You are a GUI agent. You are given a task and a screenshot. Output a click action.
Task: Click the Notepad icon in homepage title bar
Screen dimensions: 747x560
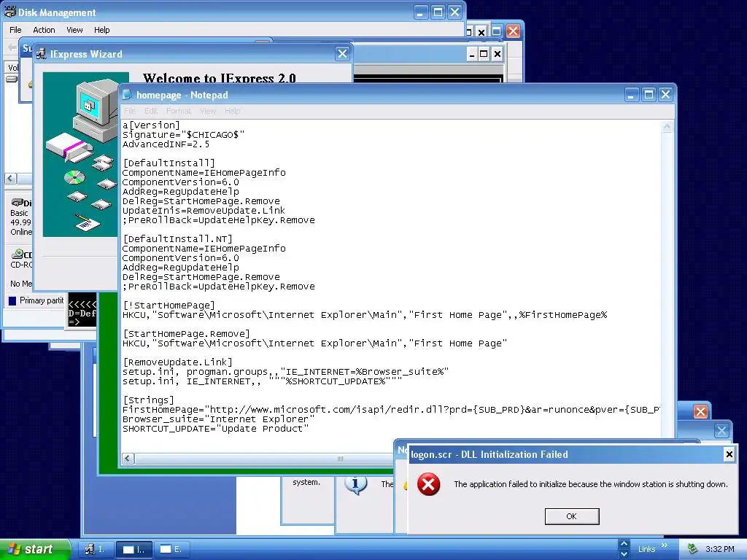[x=127, y=95]
